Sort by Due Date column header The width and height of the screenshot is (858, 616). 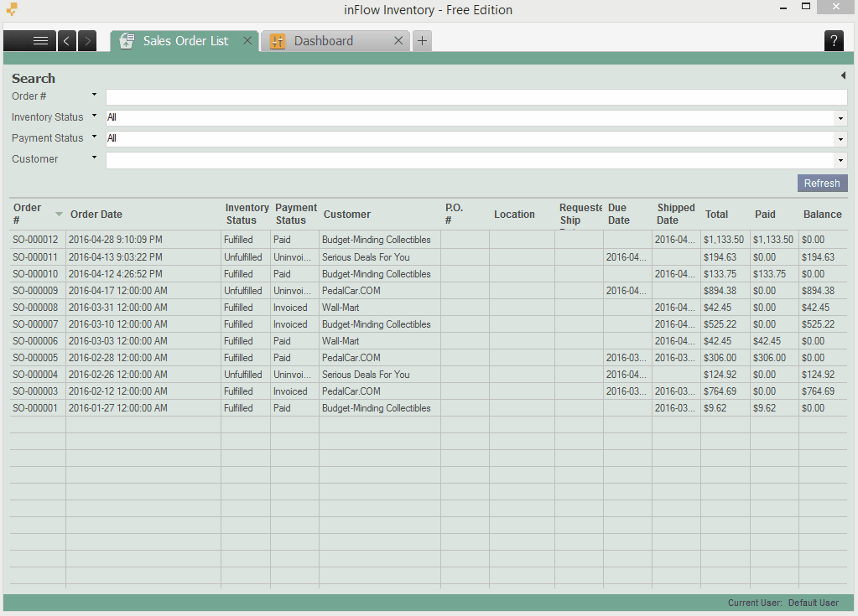pos(627,214)
